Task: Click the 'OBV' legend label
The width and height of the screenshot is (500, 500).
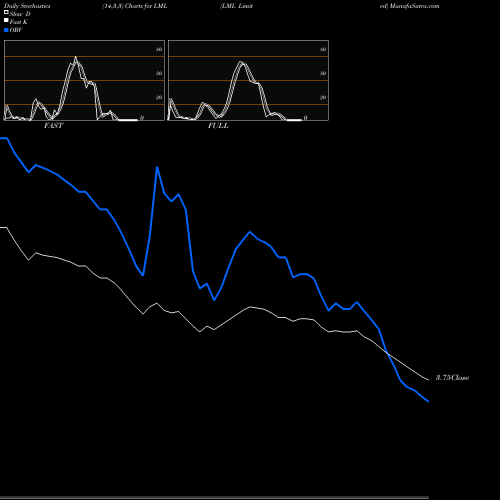Action: (x=16, y=30)
